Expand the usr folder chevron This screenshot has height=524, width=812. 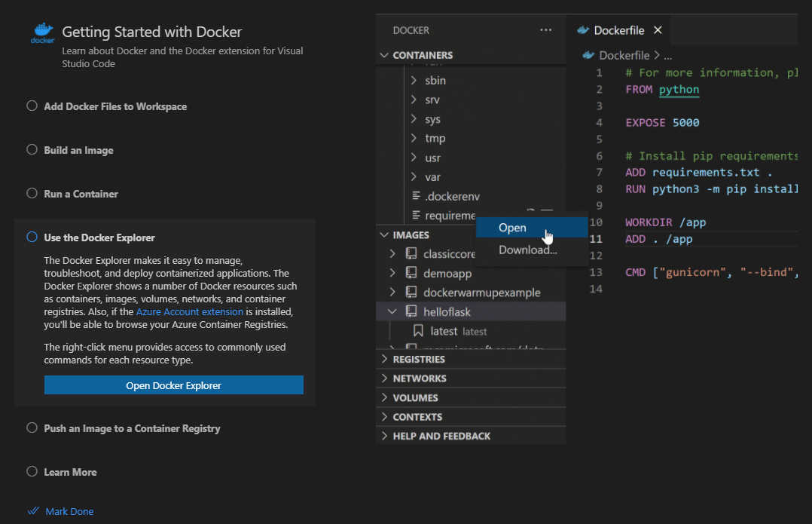pos(414,157)
